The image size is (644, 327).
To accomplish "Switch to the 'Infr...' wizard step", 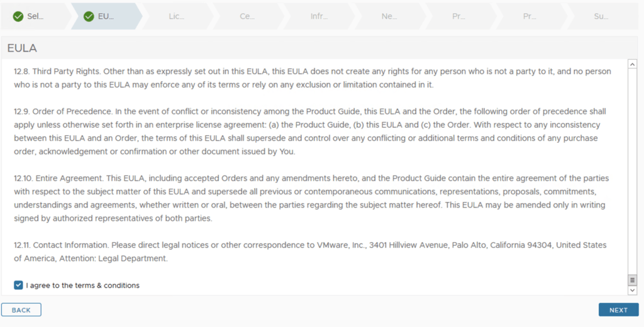I will tap(319, 16).
